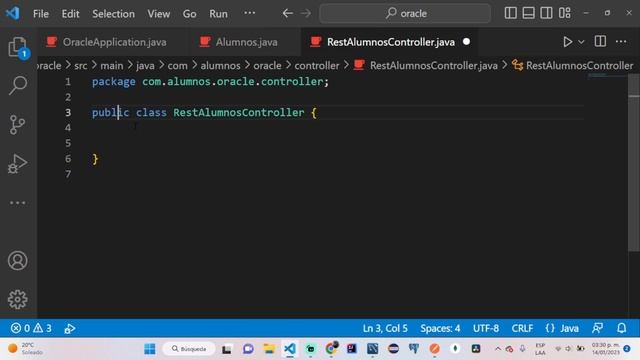Open the Run menu
The width and height of the screenshot is (640, 360).
(218, 14)
